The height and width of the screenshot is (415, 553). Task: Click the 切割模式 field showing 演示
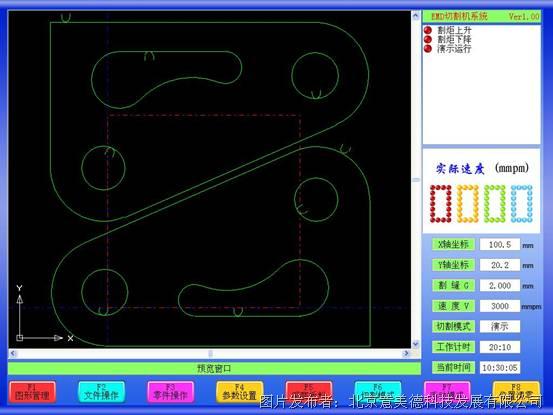point(500,326)
